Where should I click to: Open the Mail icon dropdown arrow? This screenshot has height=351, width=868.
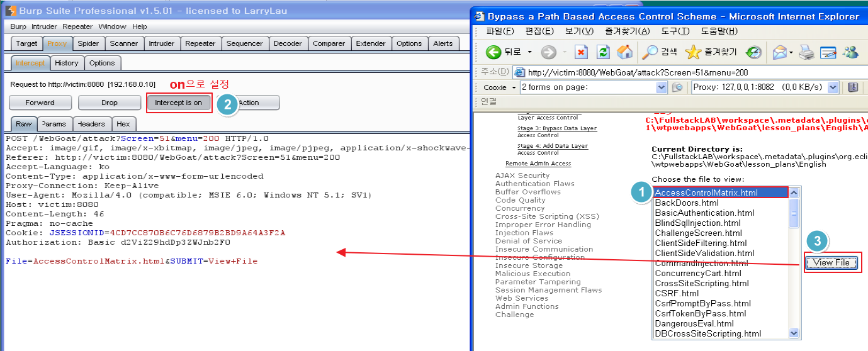(x=791, y=52)
